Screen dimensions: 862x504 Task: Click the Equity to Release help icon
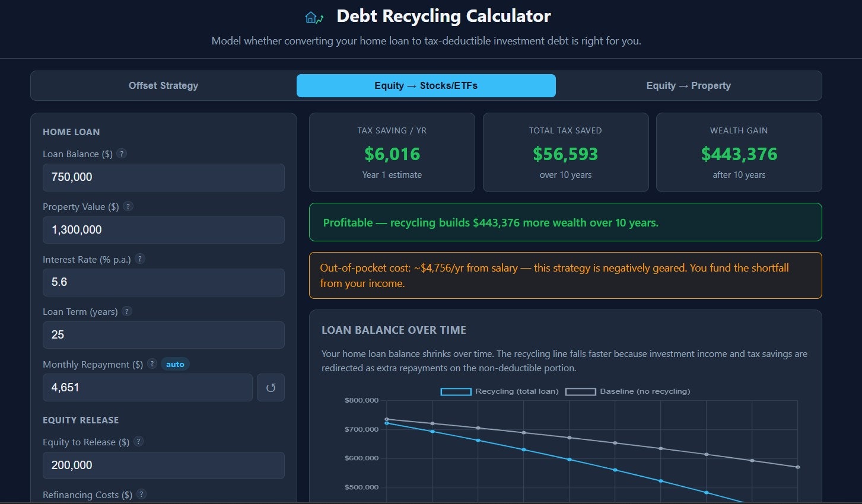click(x=139, y=441)
